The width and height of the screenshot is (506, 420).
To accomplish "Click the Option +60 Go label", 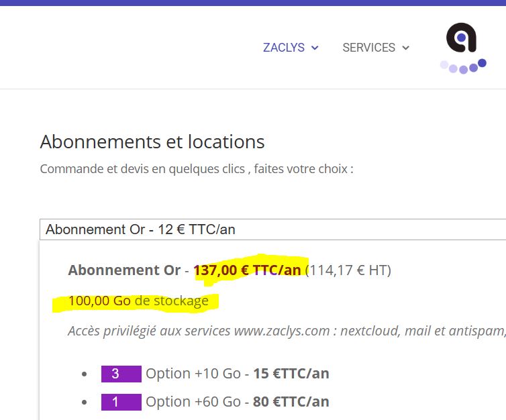I will point(193,402).
